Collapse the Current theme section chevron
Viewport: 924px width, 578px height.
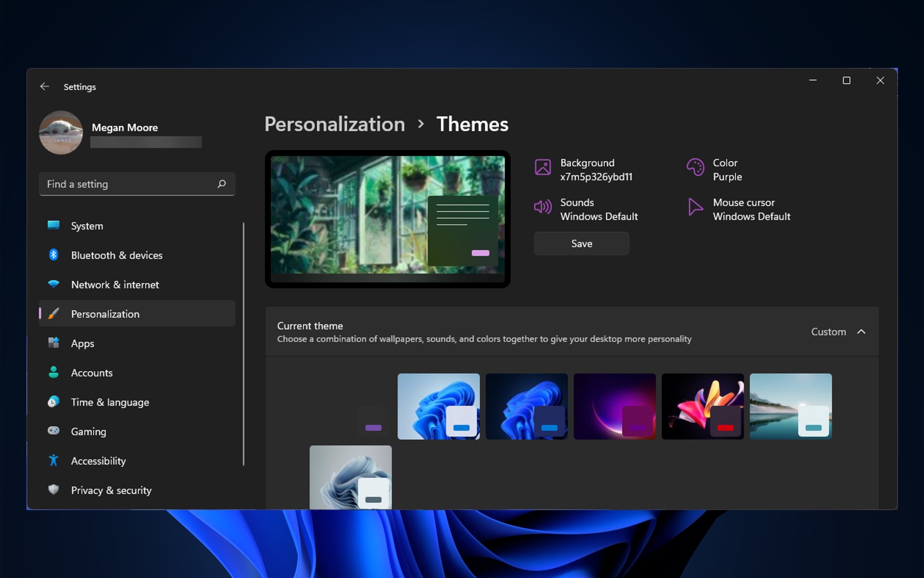(x=861, y=332)
